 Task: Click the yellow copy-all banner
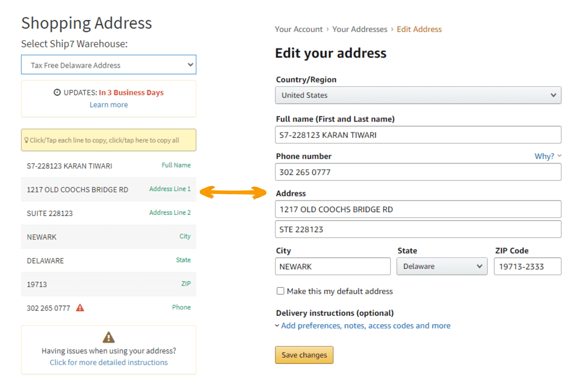tap(109, 140)
